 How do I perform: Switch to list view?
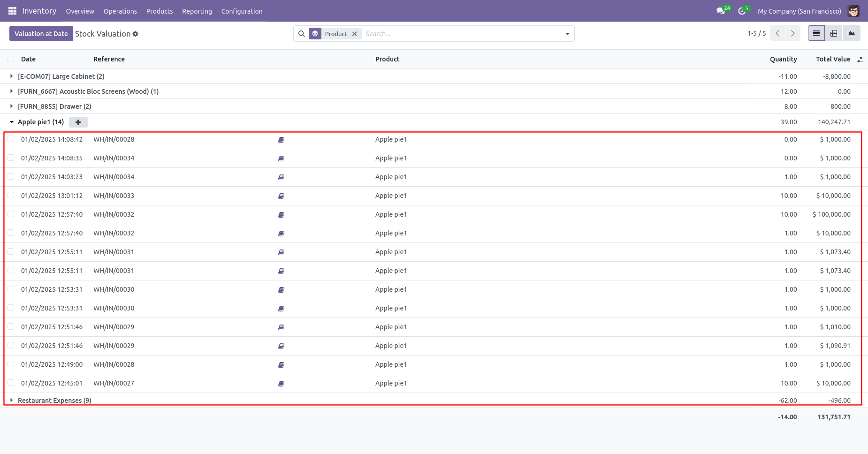click(x=816, y=33)
